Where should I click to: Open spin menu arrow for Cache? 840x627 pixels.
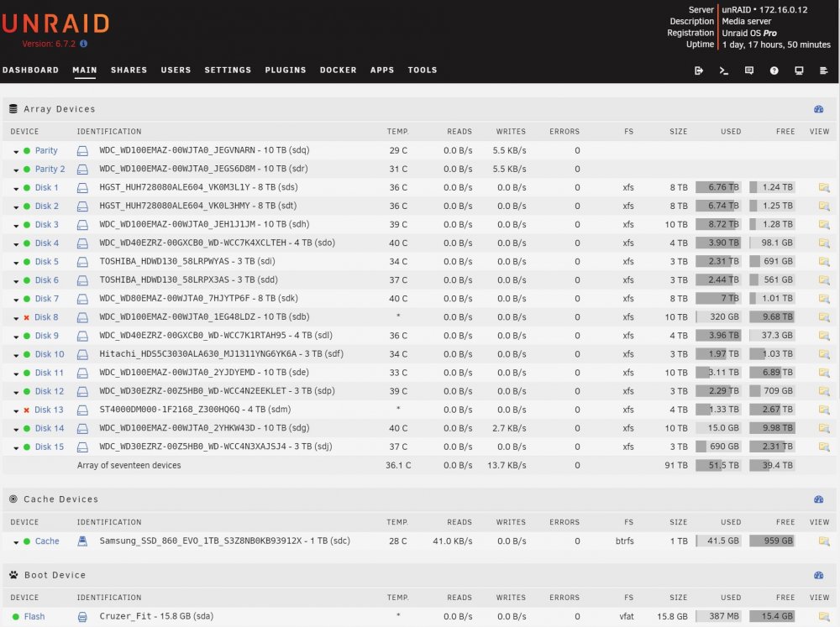[16, 542]
